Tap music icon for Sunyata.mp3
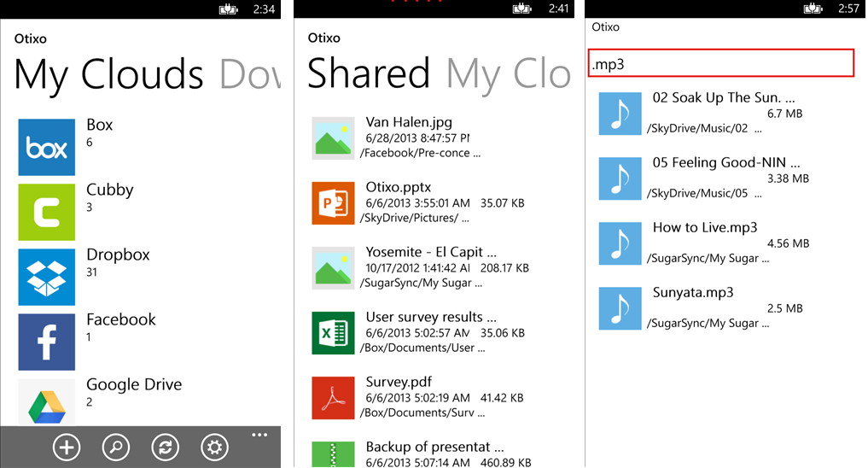 620,308
